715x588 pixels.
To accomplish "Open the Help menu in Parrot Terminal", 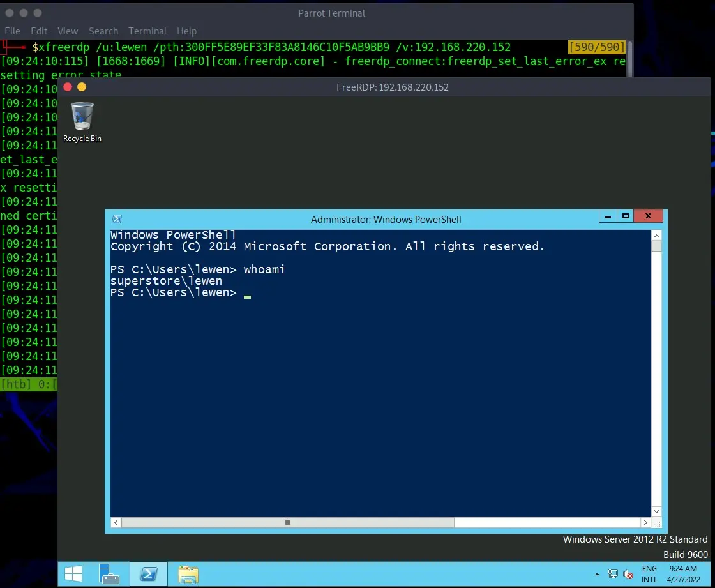I will point(186,31).
